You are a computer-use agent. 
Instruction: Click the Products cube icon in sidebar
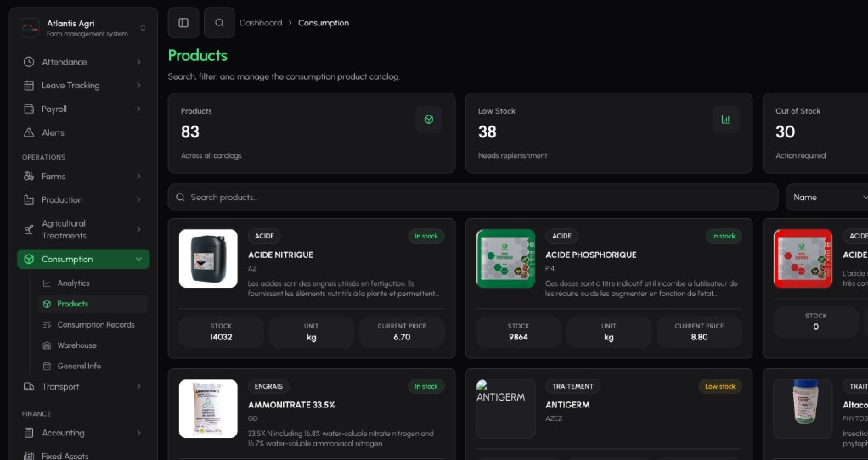click(x=47, y=304)
